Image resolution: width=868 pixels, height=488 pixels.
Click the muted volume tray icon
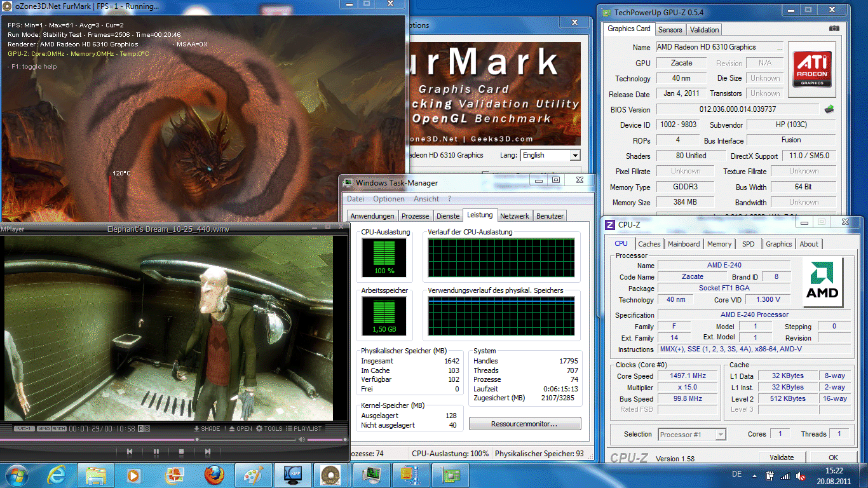pos(799,475)
